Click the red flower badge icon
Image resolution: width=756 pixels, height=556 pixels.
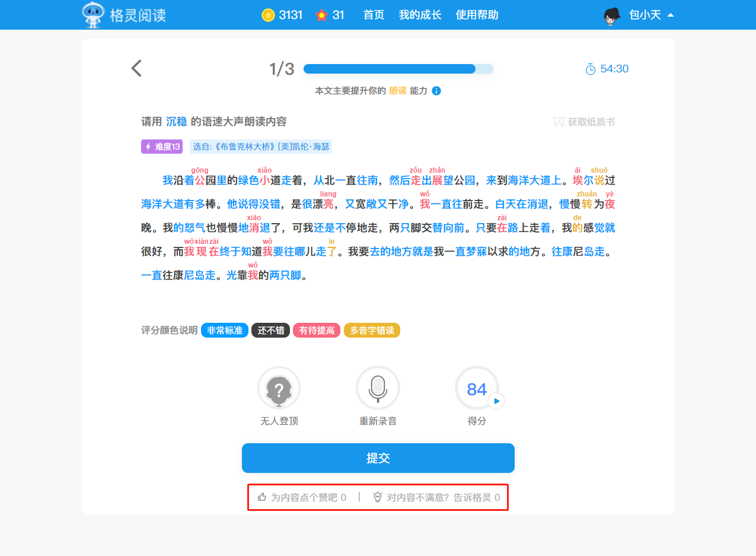click(x=321, y=15)
